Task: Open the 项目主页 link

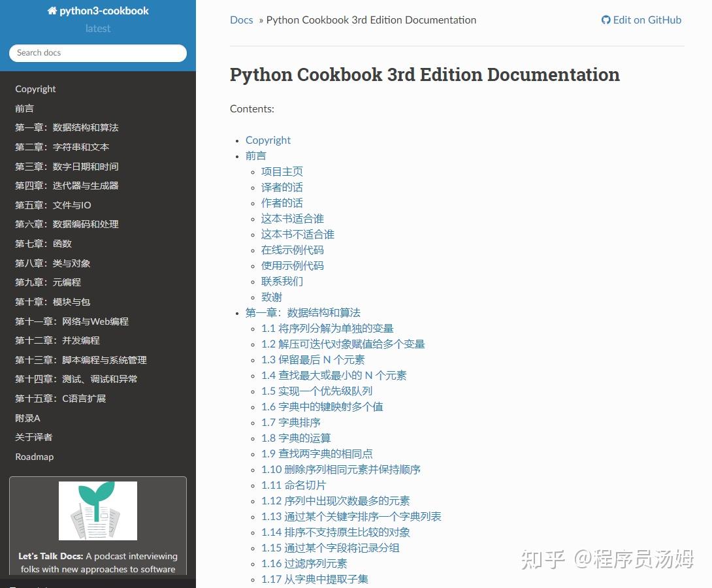Action: (x=282, y=171)
